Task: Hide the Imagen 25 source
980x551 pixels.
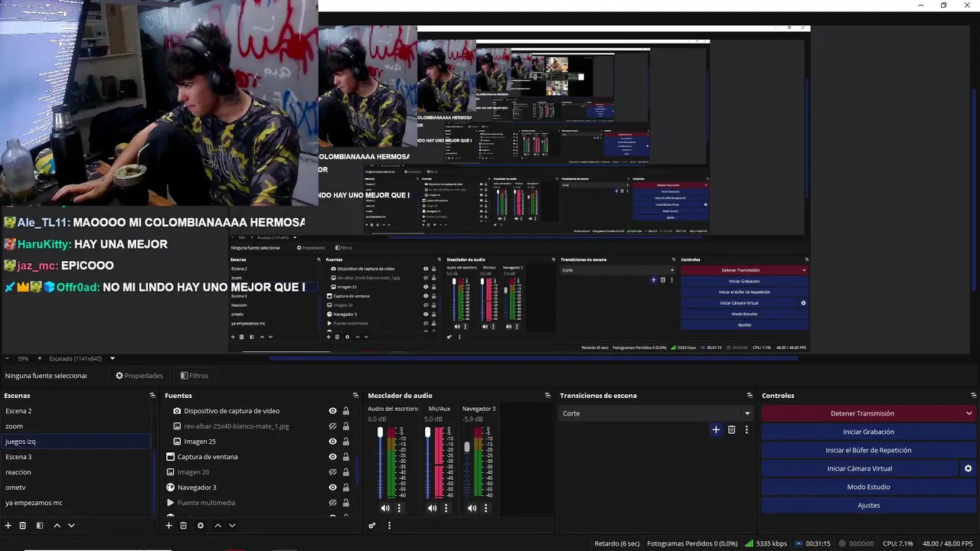Action: 332,442
